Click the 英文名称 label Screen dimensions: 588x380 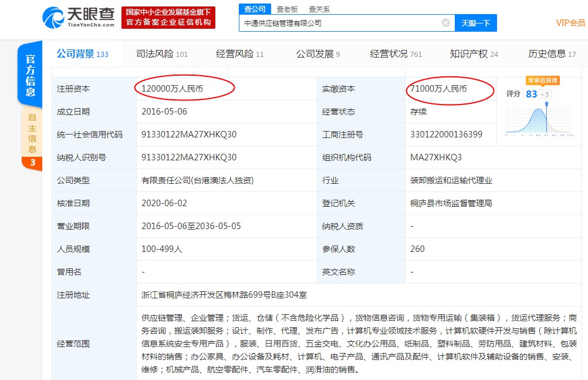[338, 272]
